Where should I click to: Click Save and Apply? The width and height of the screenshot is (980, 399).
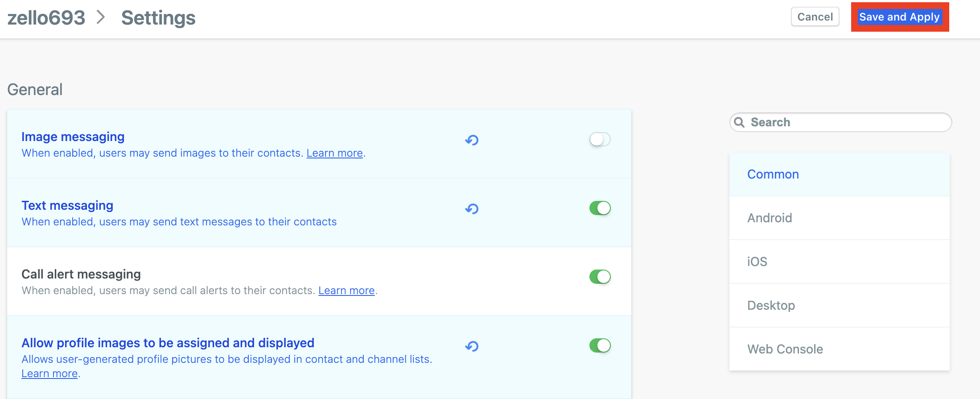tap(900, 17)
